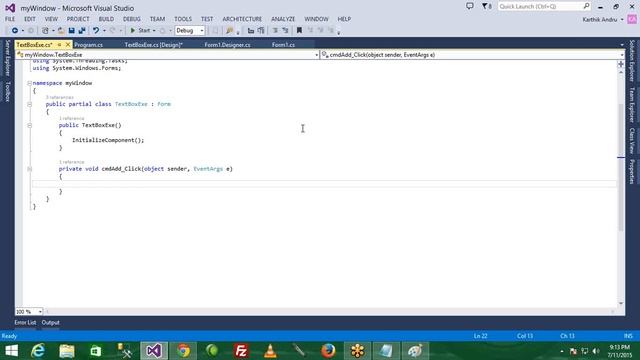
Task: Click the Save All toolbar icon
Action: 82,31
